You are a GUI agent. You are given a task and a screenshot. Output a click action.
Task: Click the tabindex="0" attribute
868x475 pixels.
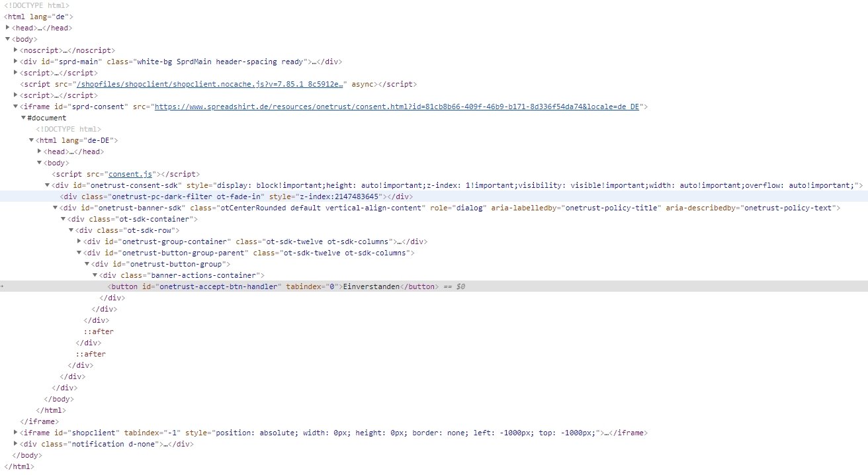coord(312,286)
